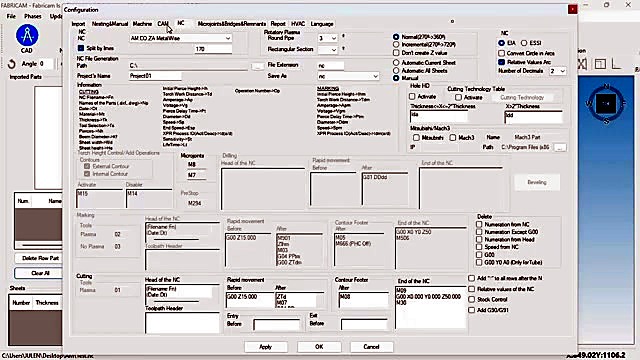
Task: Click the X toolbar icon in the background window
Action: [x=582, y=64]
